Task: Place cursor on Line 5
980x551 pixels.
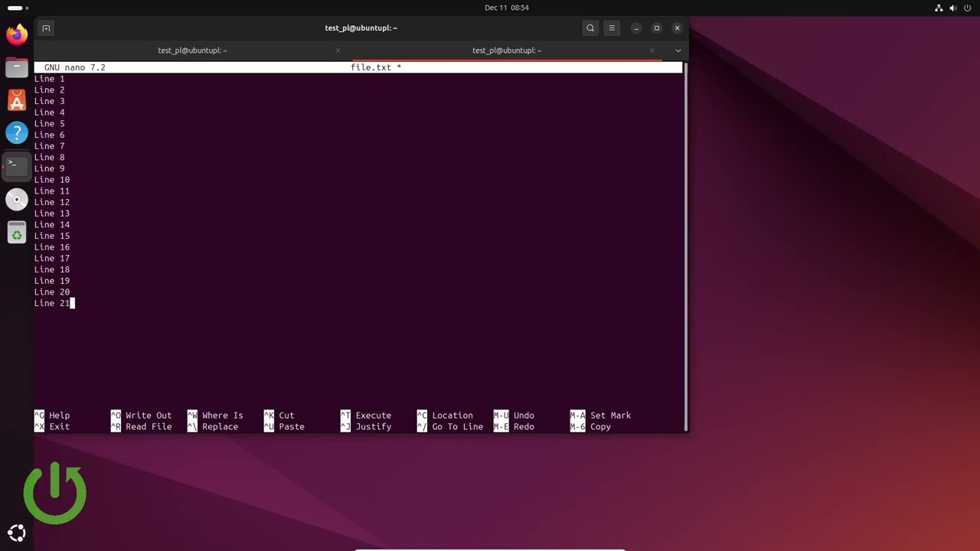Action: tap(49, 124)
